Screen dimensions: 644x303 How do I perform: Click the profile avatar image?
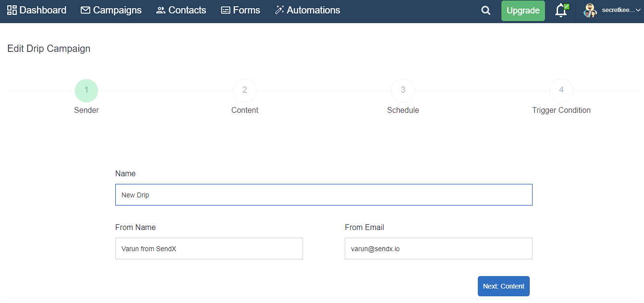coord(590,10)
